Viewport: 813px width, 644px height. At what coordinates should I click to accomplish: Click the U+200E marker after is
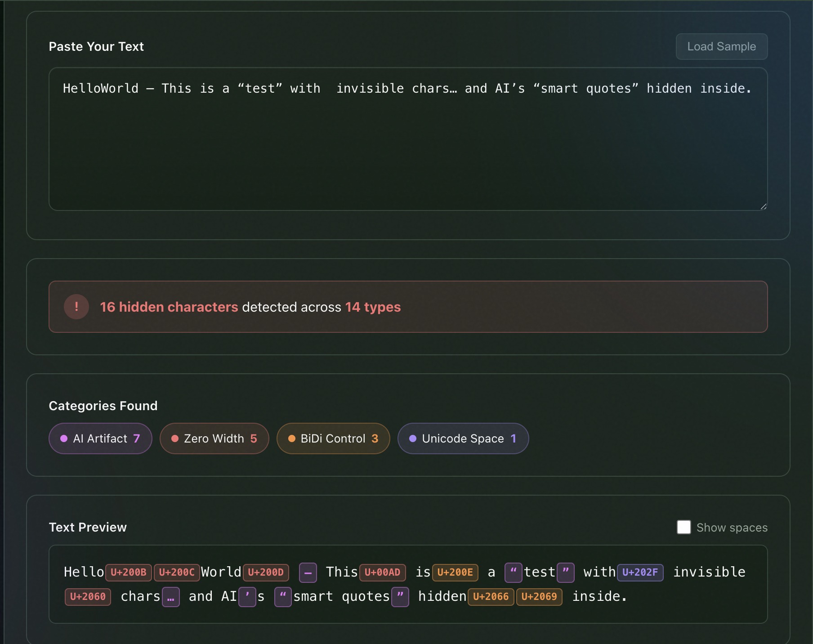(x=455, y=572)
